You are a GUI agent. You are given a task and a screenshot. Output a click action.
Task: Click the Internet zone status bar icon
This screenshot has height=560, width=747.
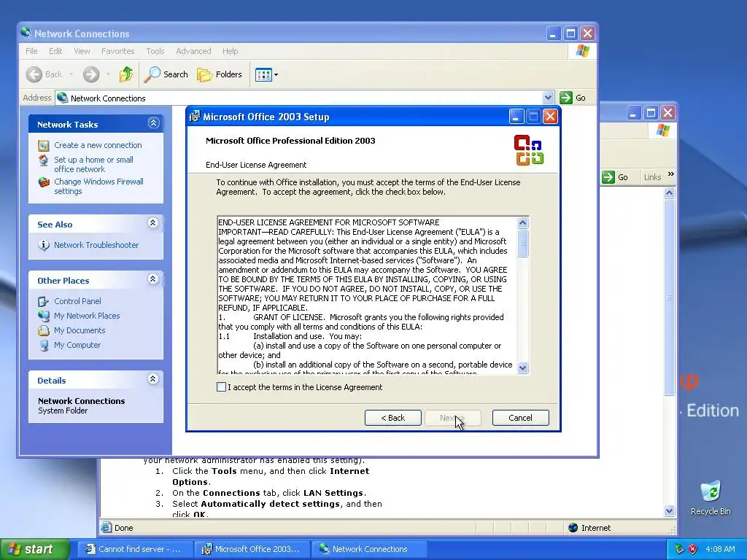(x=573, y=528)
